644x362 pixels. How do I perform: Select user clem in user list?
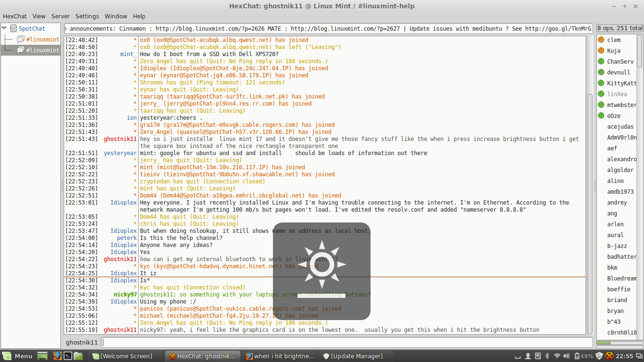click(614, 40)
